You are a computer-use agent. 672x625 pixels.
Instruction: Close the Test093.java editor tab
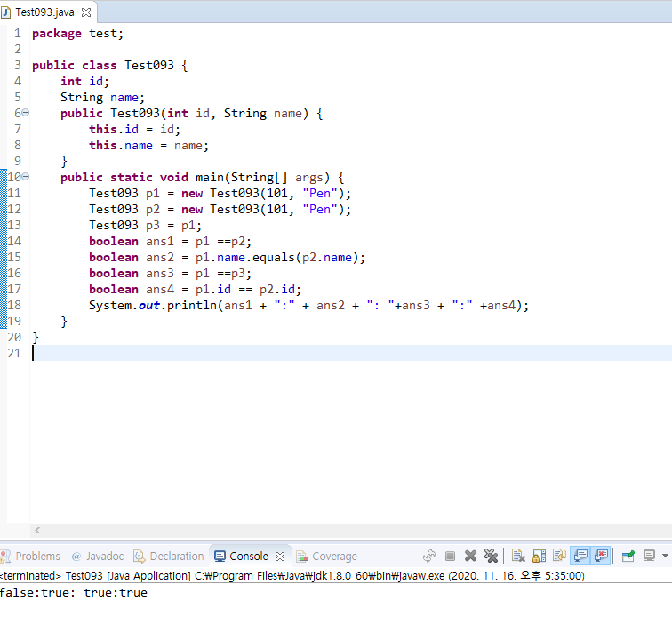coord(86,12)
